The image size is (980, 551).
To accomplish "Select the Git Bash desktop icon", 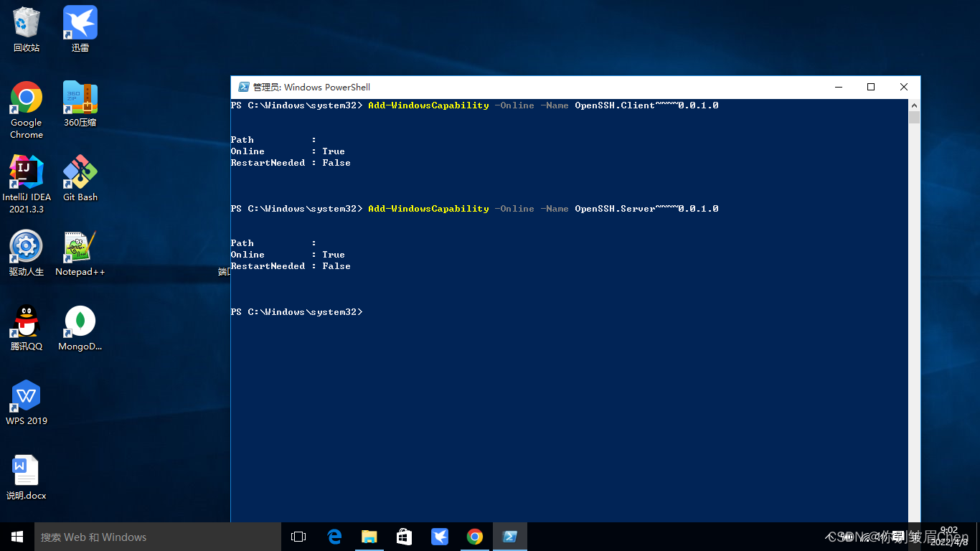I will pos(80,172).
